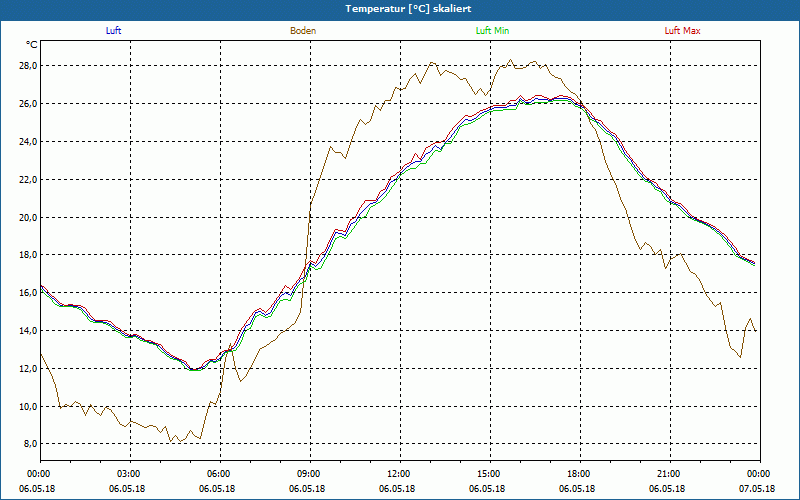Image resolution: width=800 pixels, height=500 pixels.
Task: Click the 26,0 y-axis label
Action: click(28, 104)
